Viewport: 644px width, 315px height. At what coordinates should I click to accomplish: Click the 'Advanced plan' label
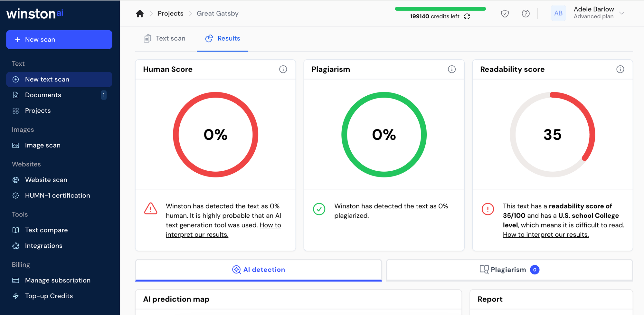click(593, 17)
